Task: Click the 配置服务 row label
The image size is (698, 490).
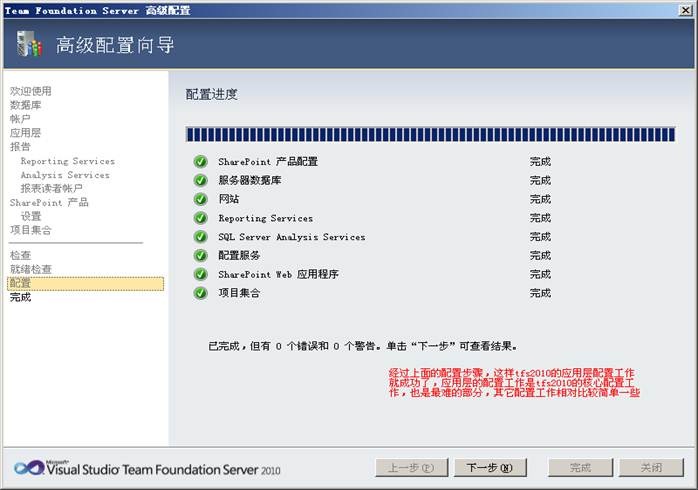Action: [x=239, y=255]
